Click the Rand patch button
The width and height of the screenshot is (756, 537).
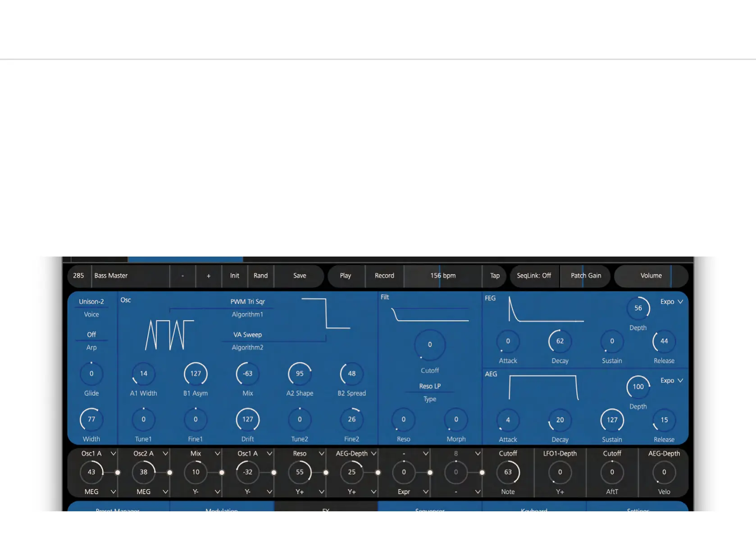[x=260, y=275]
